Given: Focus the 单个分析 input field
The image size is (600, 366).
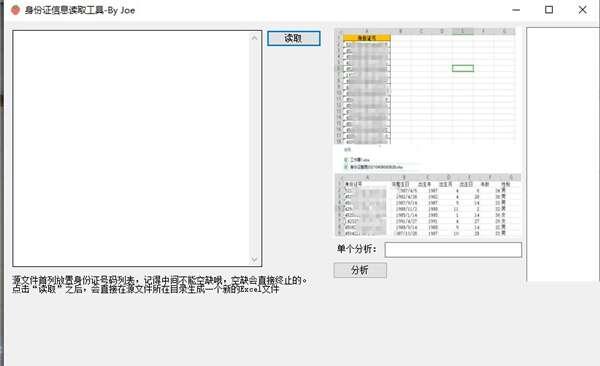Looking at the screenshot, I should tap(453, 250).
